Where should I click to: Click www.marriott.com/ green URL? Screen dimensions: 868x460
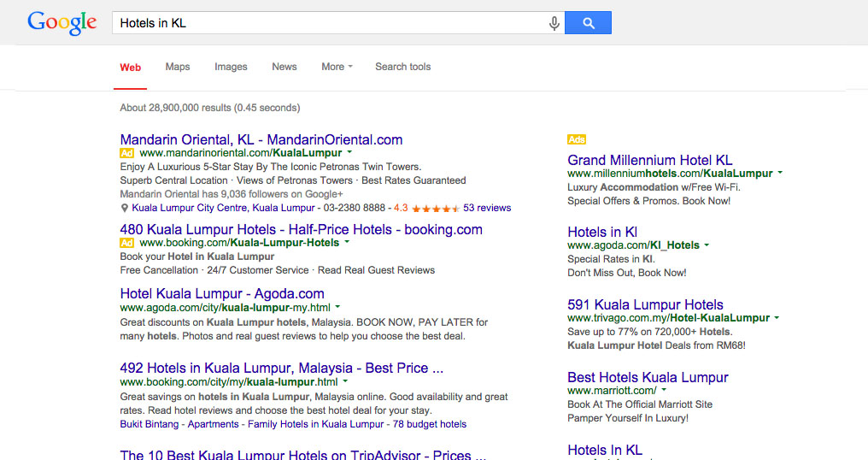point(612,391)
